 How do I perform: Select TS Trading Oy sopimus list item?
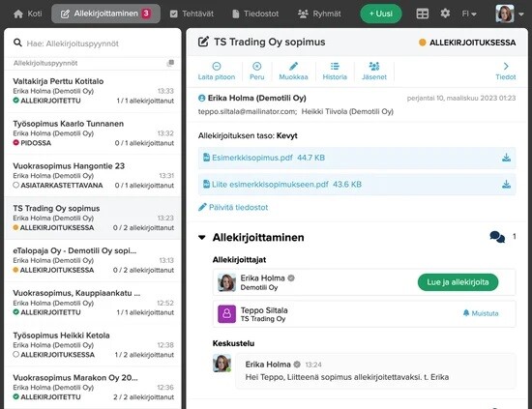tap(93, 219)
